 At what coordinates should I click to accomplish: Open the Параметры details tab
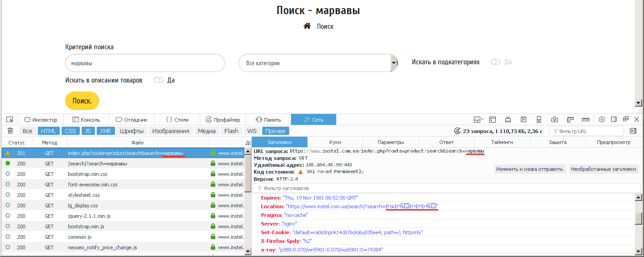coord(391,142)
